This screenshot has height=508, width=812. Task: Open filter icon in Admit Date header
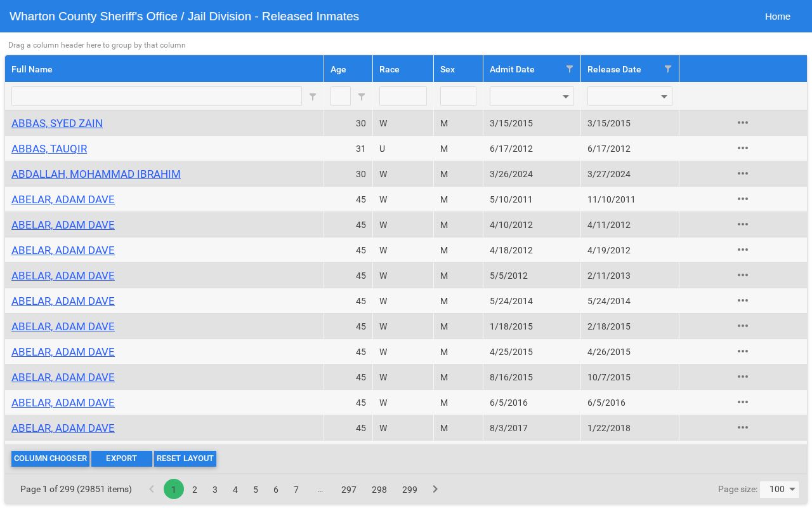[x=569, y=69]
